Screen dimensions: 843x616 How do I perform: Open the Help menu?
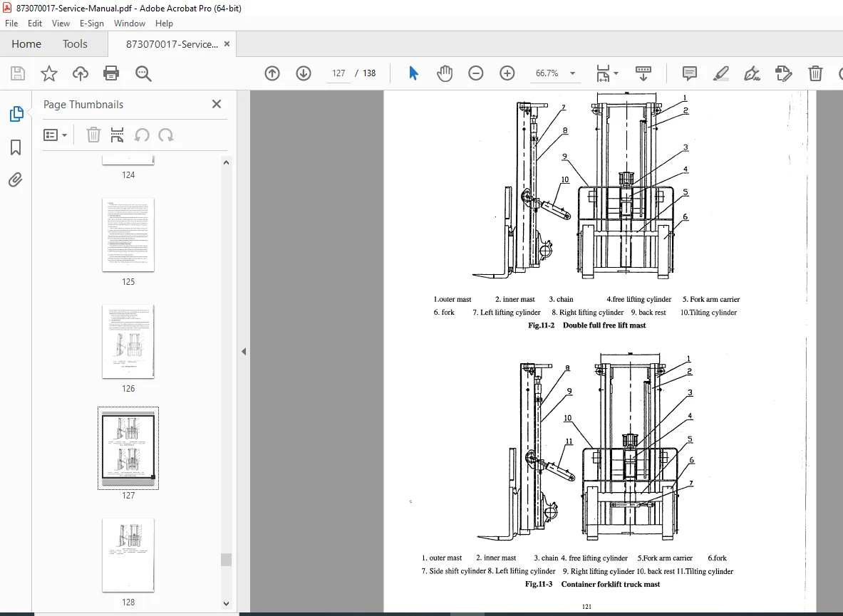(164, 23)
